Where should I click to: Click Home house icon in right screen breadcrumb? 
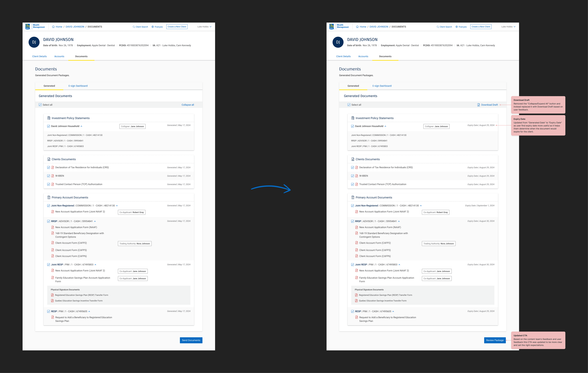[x=357, y=27]
